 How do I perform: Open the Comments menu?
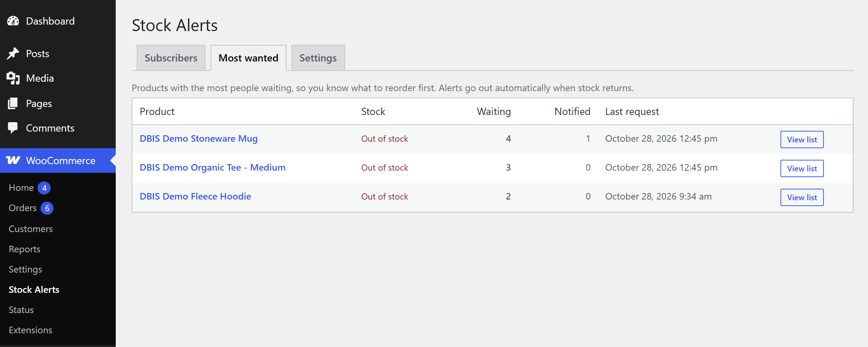[50, 128]
